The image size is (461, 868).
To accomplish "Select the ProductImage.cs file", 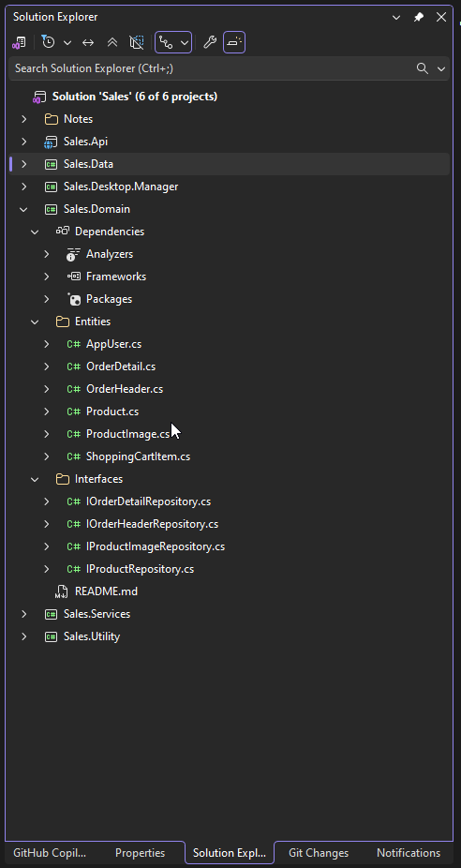I will point(127,434).
